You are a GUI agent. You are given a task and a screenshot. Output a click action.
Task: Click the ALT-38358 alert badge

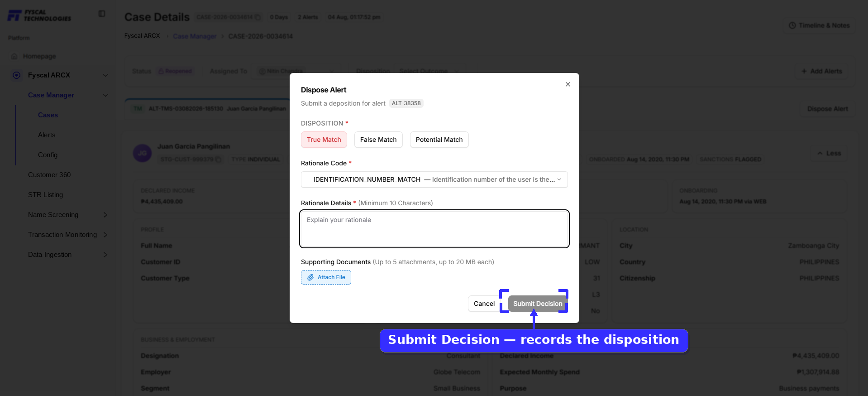(x=406, y=103)
